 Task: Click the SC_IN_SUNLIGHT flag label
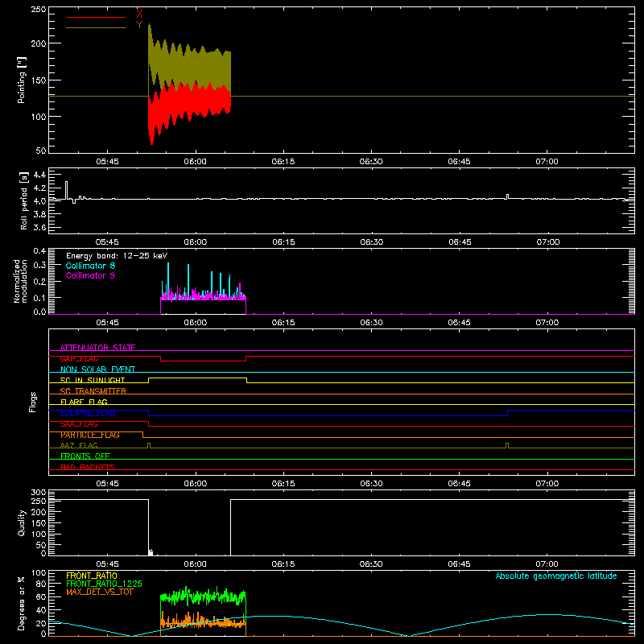(93, 380)
